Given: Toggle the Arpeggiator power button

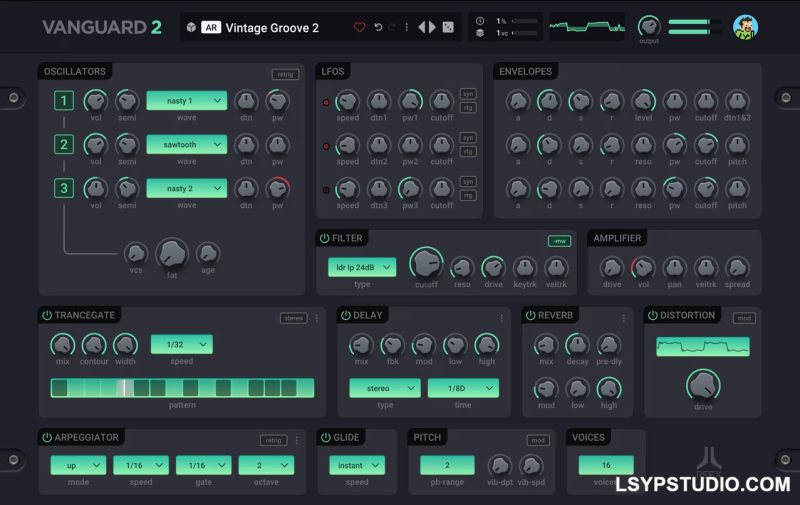Looking at the screenshot, I should coord(47,437).
